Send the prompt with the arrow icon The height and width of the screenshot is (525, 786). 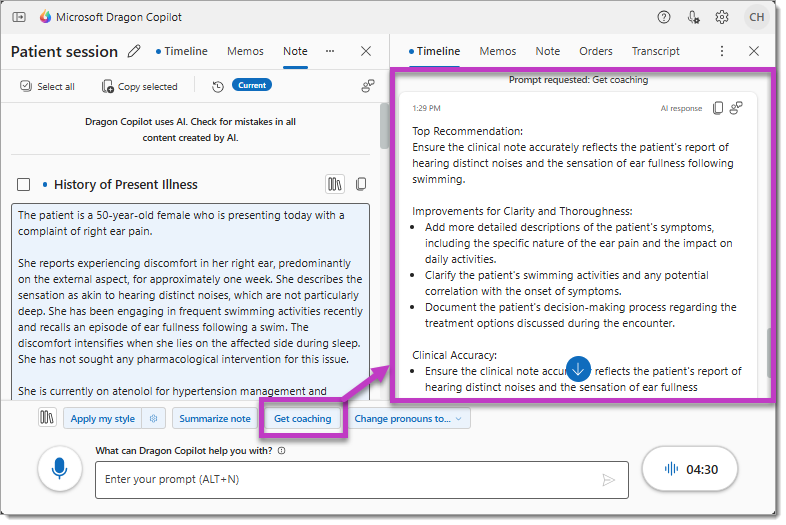point(608,480)
